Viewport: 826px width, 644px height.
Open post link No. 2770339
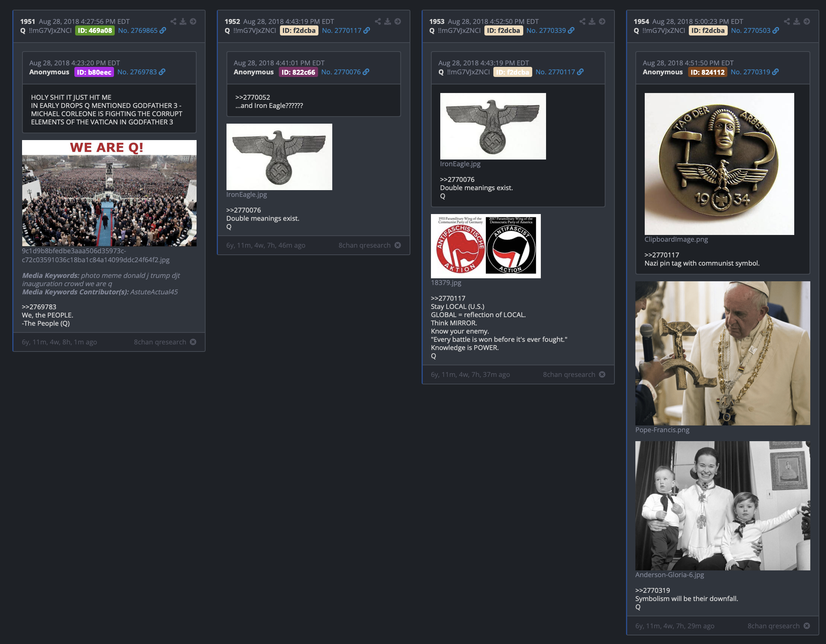[546, 31]
